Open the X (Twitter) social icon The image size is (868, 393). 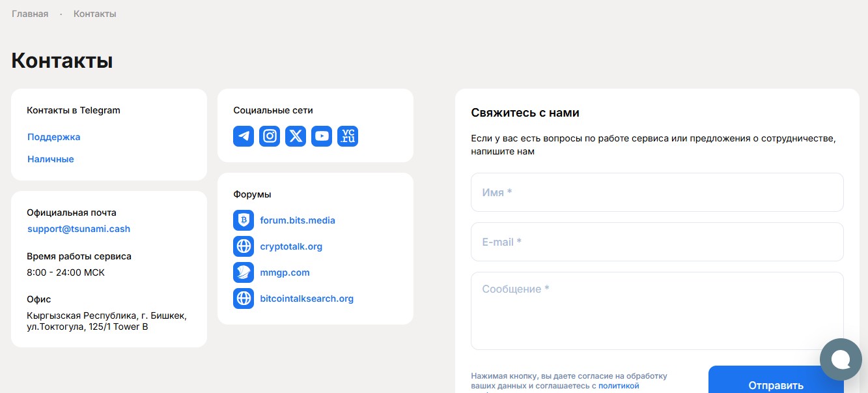point(296,136)
